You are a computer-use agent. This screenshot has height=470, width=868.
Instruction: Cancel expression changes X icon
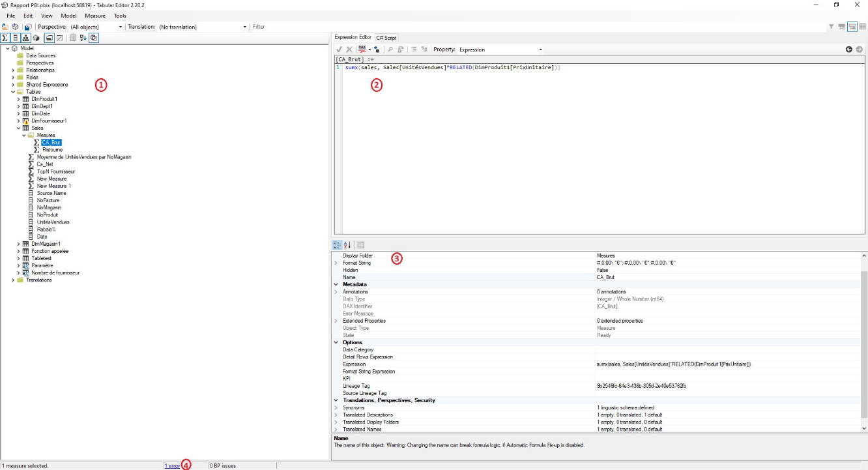point(349,50)
